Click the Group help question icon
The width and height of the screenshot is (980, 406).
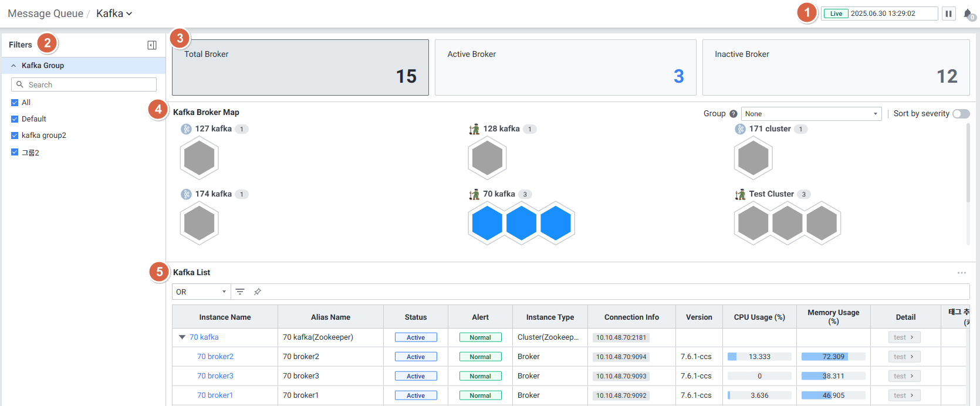click(x=733, y=114)
